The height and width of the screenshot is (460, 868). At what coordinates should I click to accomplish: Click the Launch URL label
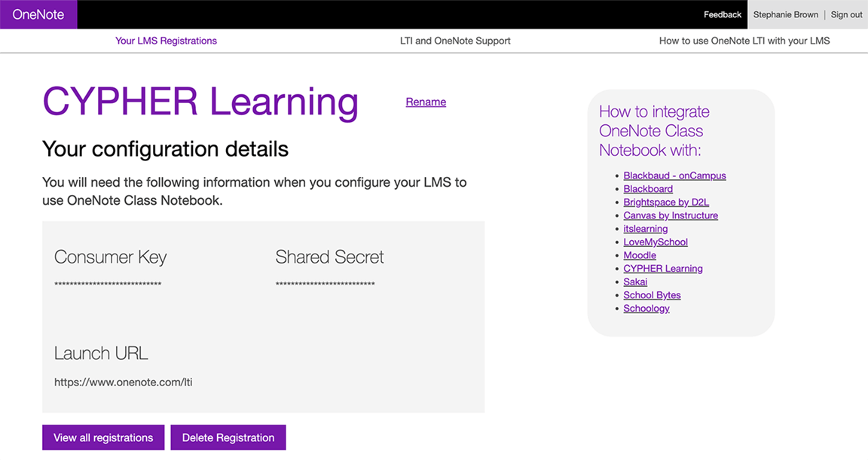click(x=101, y=353)
